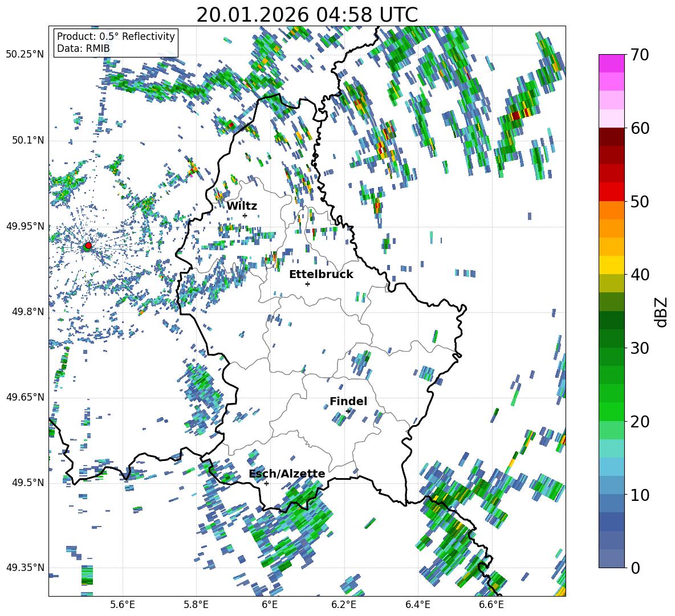Image resolution: width=675 pixels, height=616 pixels.
Task: Click the 20 tick label on colorbar
Action: tap(640, 421)
